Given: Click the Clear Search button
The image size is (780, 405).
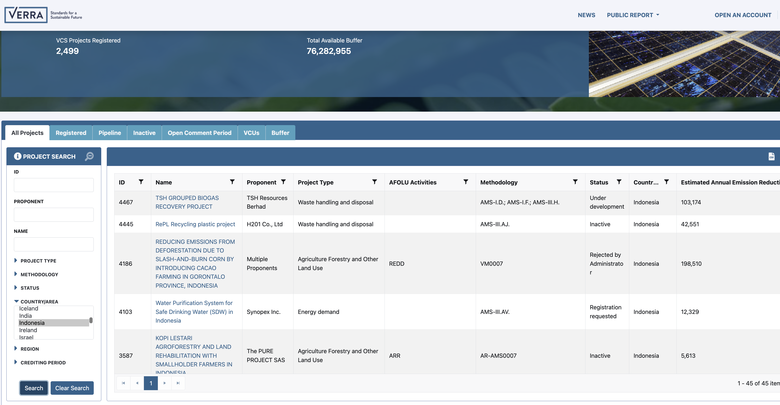Looking at the screenshot, I should (x=72, y=388).
